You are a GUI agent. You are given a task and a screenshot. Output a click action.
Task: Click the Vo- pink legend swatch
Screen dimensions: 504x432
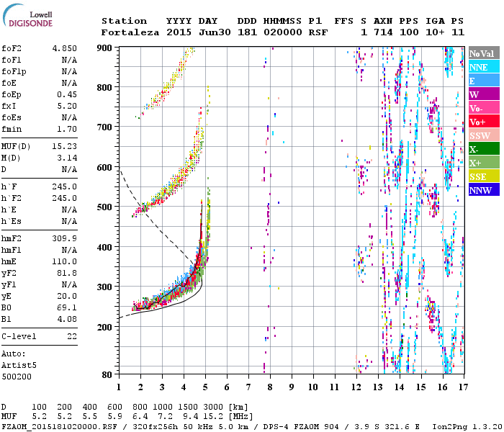click(x=483, y=108)
